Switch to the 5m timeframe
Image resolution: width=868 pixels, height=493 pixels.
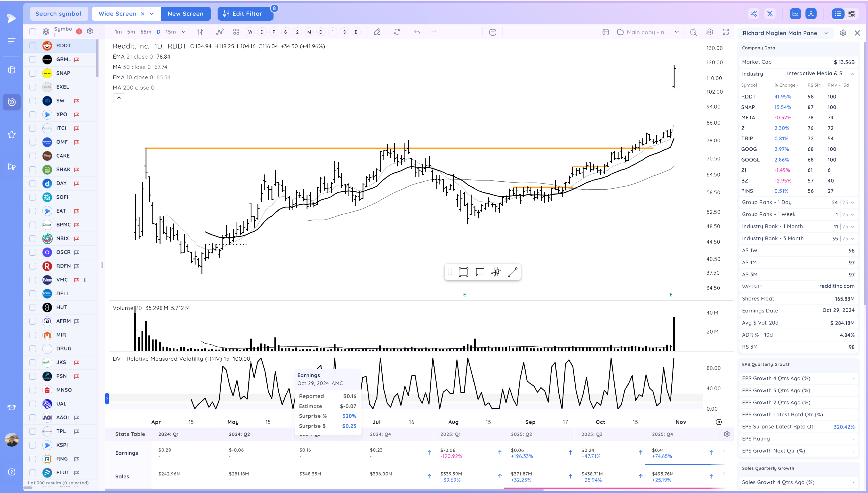pos(131,32)
